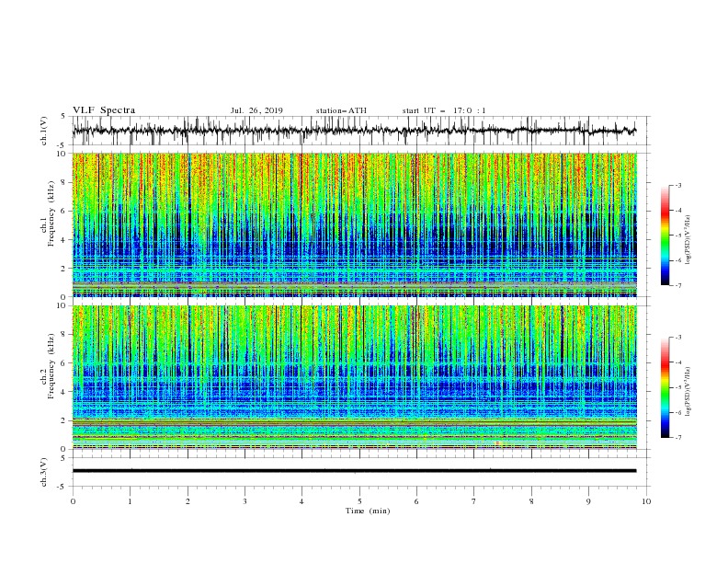Click the date text "Jul. 26, 2019"

256,110
